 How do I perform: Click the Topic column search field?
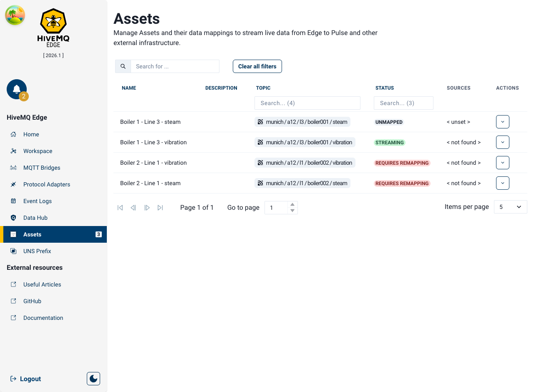click(307, 103)
